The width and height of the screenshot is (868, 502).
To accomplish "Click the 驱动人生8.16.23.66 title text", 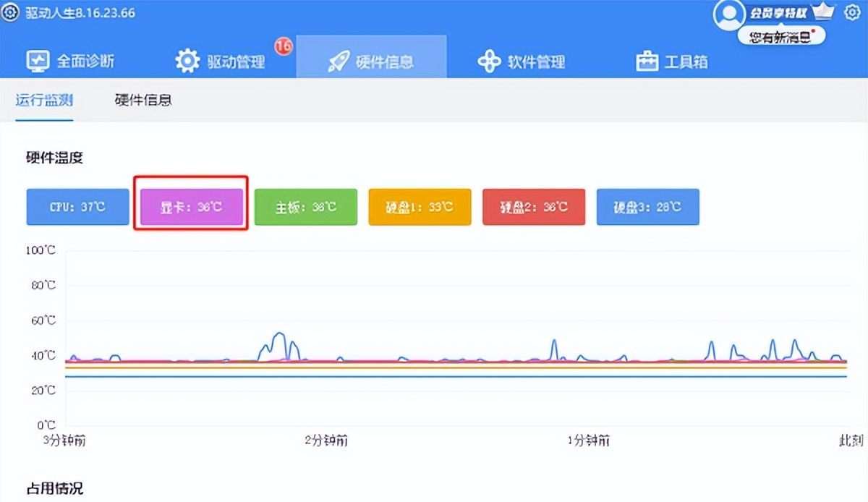I will [80, 13].
